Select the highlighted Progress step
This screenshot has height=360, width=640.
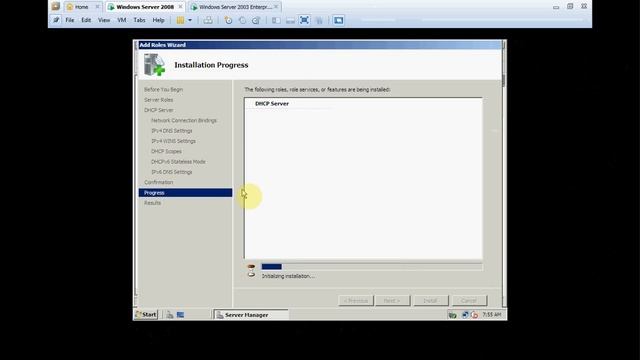[x=185, y=193]
